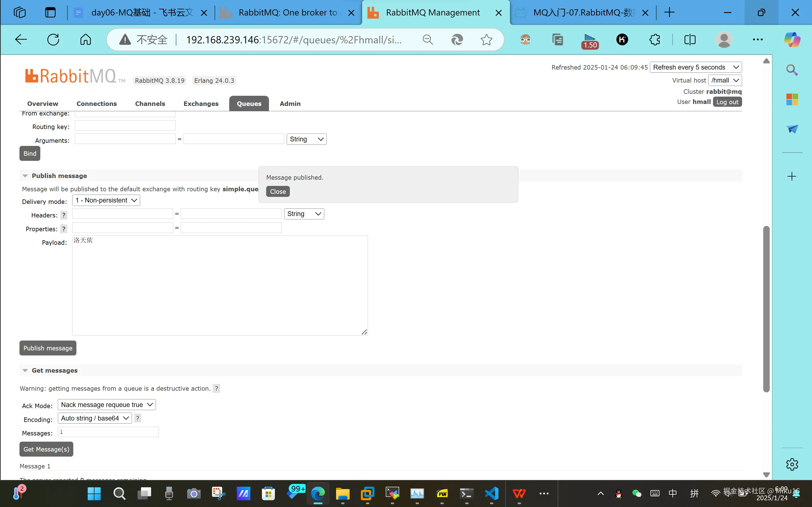Close the Message published notification
The image size is (812, 507).
pos(278,192)
